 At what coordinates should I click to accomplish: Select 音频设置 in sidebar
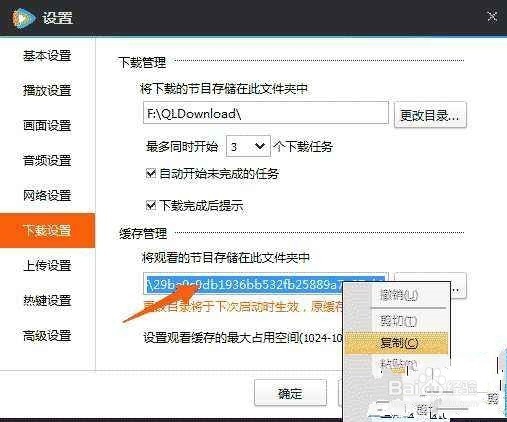(x=47, y=160)
